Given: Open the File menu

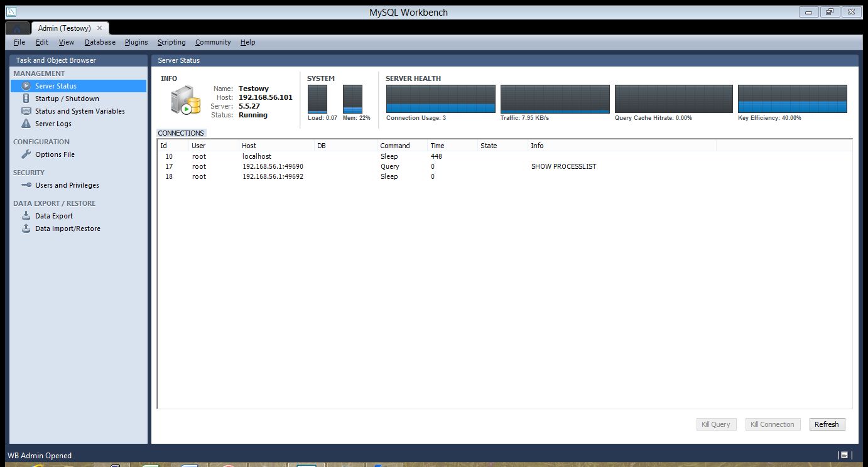Looking at the screenshot, I should pyautogui.click(x=19, y=42).
